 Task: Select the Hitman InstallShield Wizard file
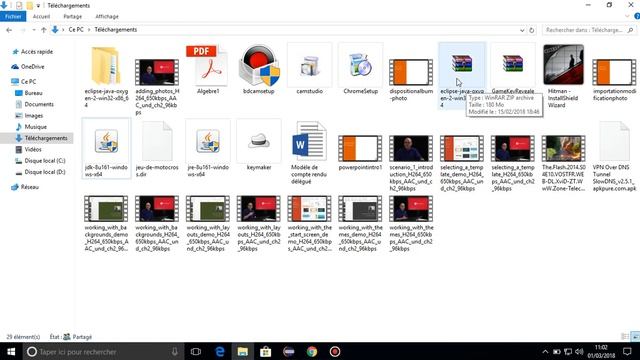point(564,64)
